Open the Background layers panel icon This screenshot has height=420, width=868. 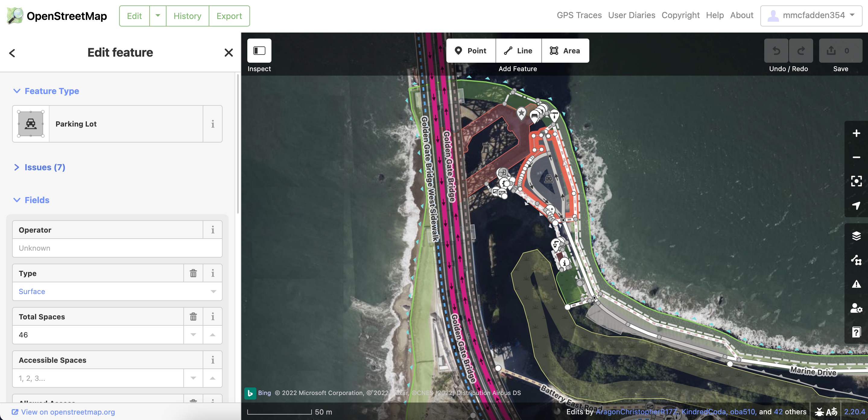tap(856, 236)
